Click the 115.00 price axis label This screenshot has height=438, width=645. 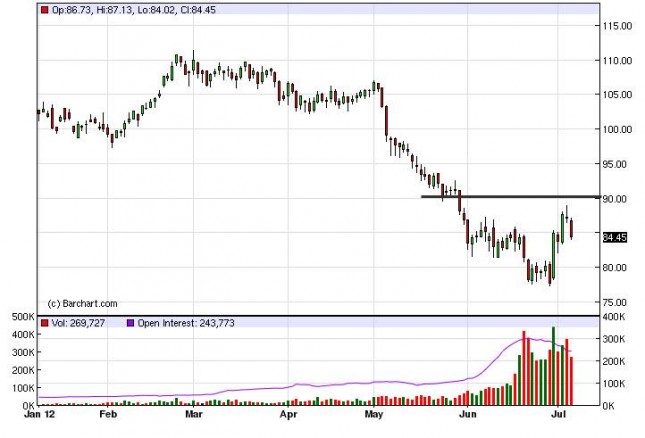tap(617, 26)
